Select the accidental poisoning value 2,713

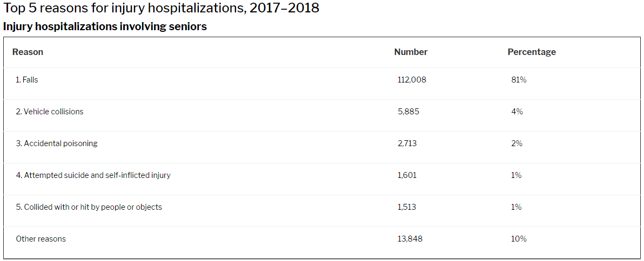(407, 143)
